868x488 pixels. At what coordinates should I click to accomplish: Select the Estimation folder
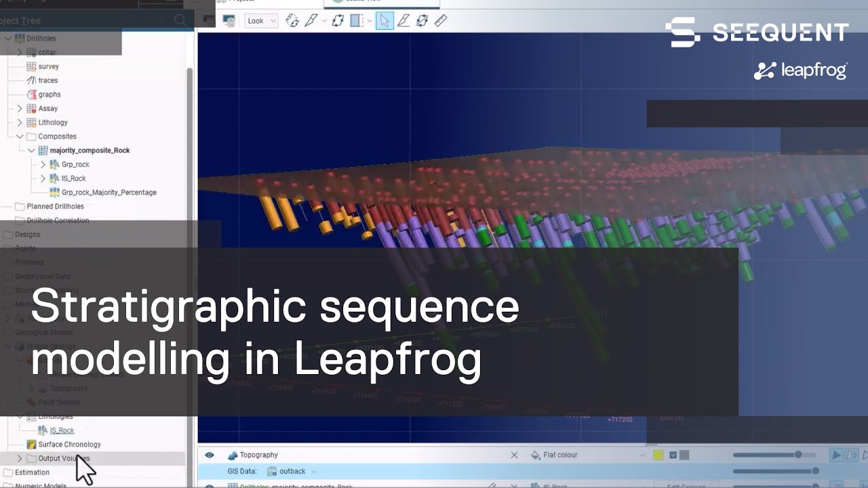(x=32, y=472)
